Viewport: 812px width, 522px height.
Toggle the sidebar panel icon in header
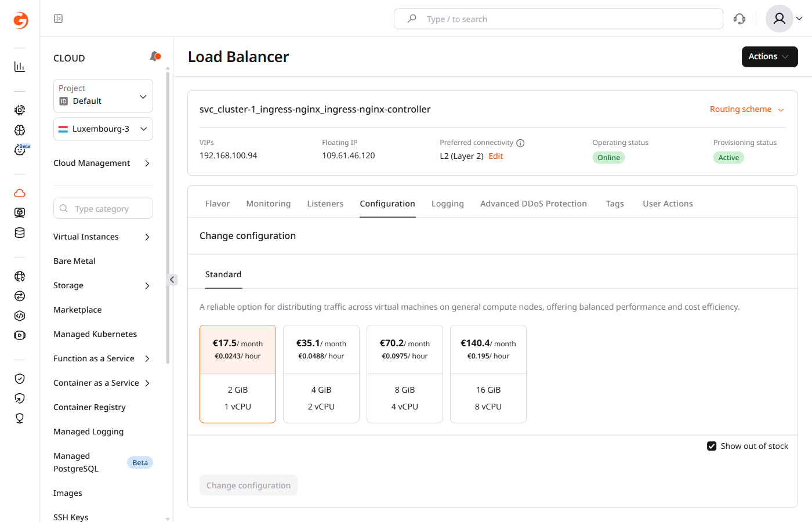(58, 19)
